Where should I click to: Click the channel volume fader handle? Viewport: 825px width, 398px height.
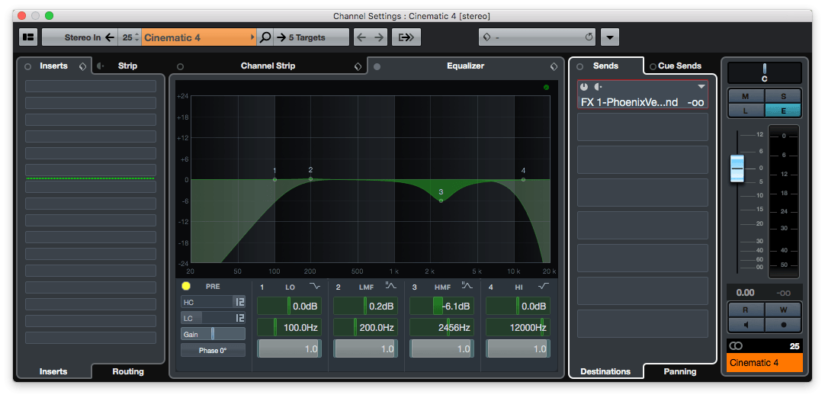point(737,168)
